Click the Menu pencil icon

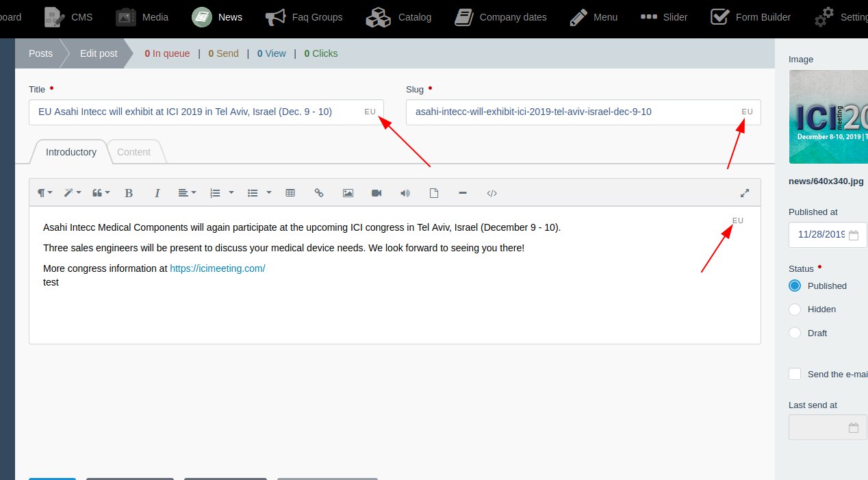click(x=578, y=17)
